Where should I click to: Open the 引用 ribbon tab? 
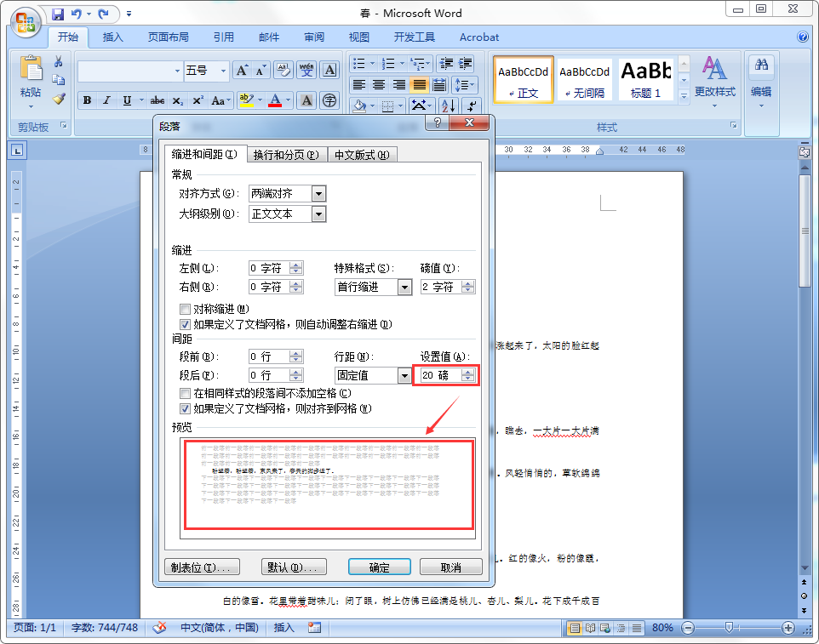click(x=224, y=37)
